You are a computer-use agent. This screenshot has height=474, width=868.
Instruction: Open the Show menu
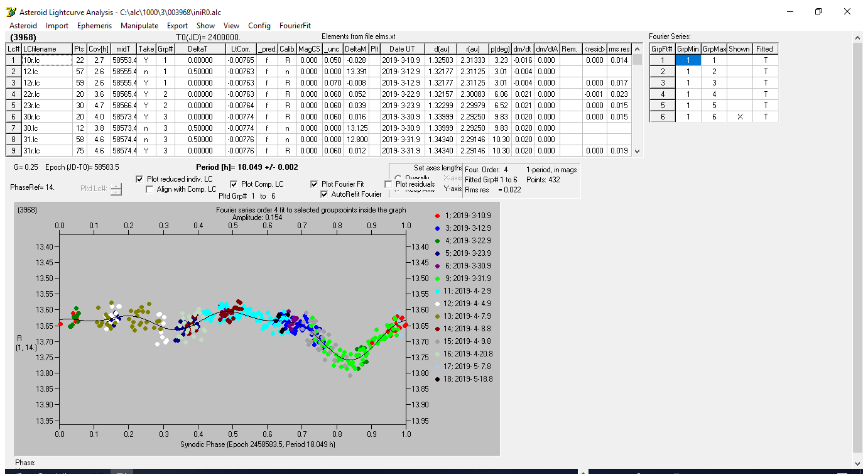point(205,26)
